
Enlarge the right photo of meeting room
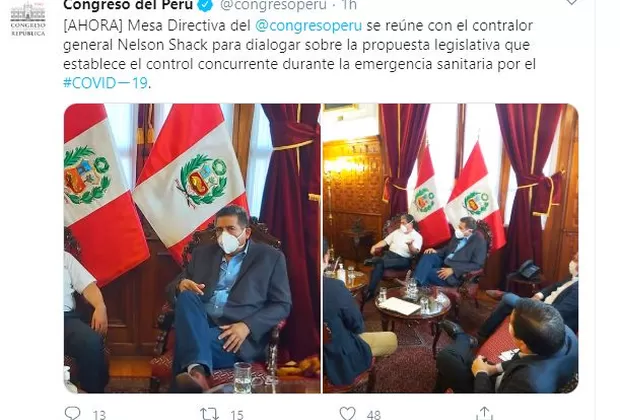click(x=450, y=248)
